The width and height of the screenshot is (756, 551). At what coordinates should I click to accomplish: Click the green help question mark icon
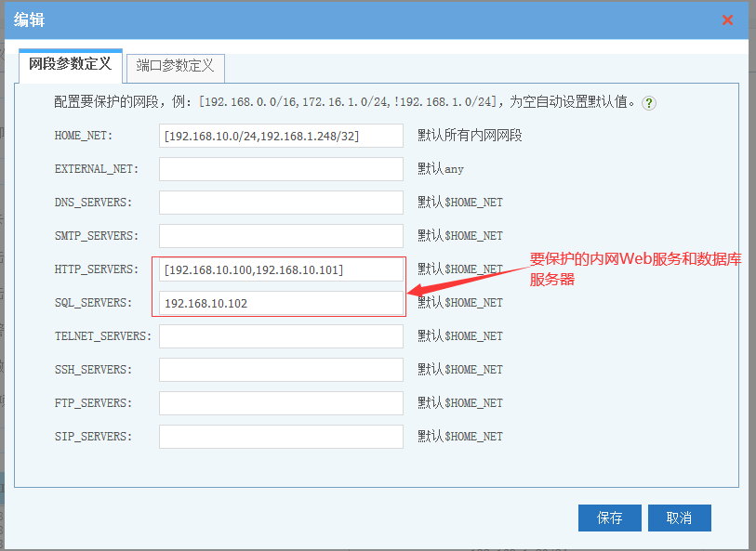tap(649, 102)
